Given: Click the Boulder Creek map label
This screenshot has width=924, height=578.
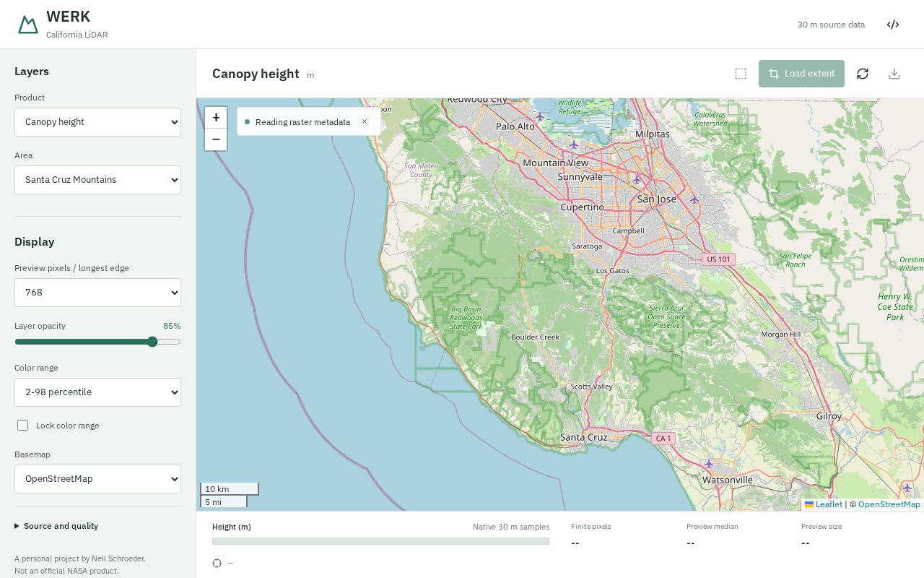Looking at the screenshot, I should (x=535, y=337).
